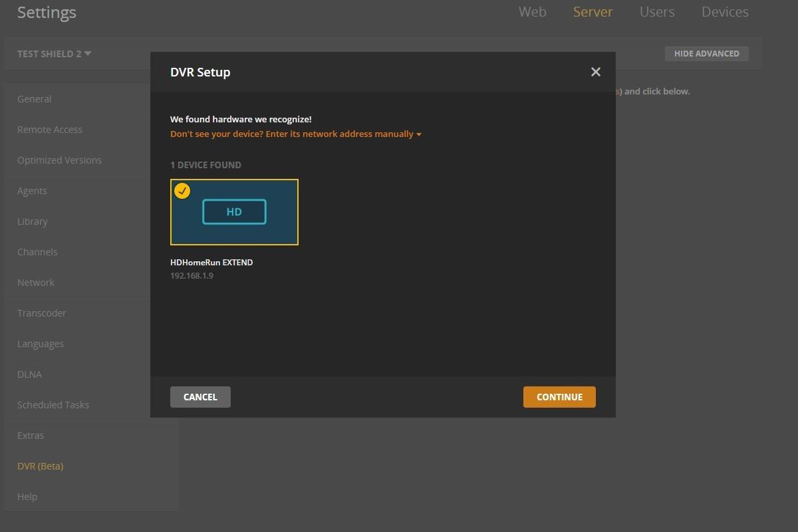Image resolution: width=798 pixels, height=532 pixels.
Task: Hide advanced settings
Action: click(x=707, y=54)
